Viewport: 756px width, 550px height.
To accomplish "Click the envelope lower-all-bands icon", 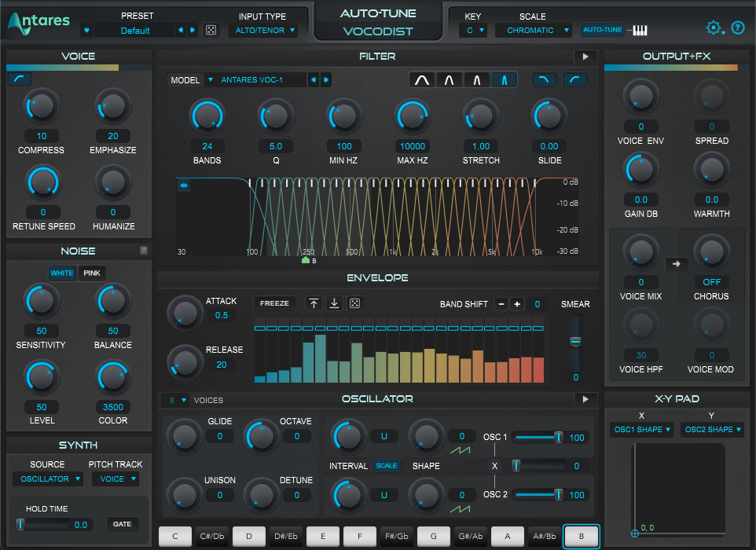I will click(x=334, y=303).
